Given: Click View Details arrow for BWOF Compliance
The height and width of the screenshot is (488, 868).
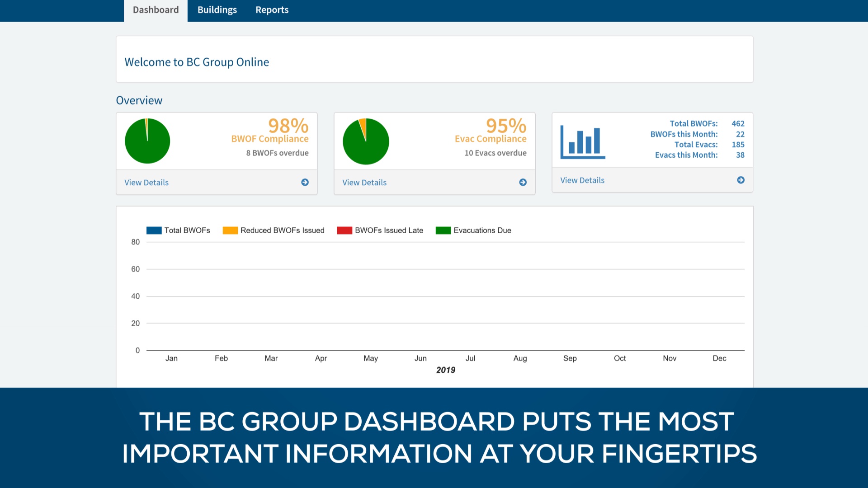Looking at the screenshot, I should pyautogui.click(x=305, y=183).
